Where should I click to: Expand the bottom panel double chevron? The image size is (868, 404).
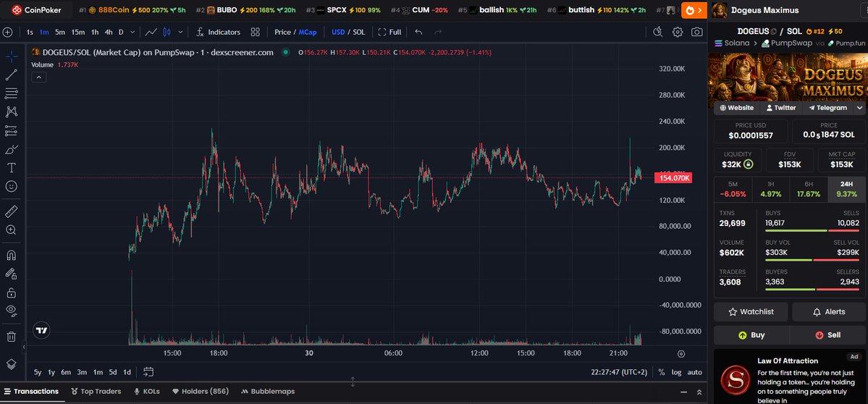click(x=699, y=392)
